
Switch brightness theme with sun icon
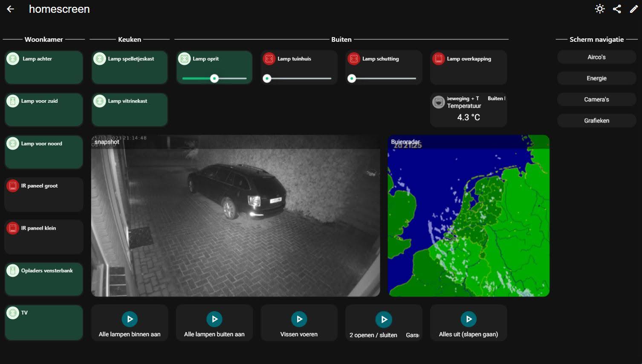600,9
